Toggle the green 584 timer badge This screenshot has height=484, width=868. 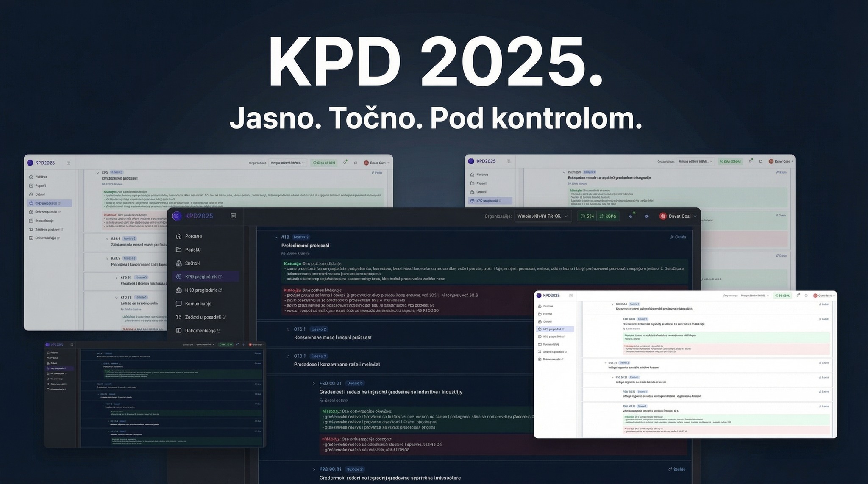click(x=587, y=216)
